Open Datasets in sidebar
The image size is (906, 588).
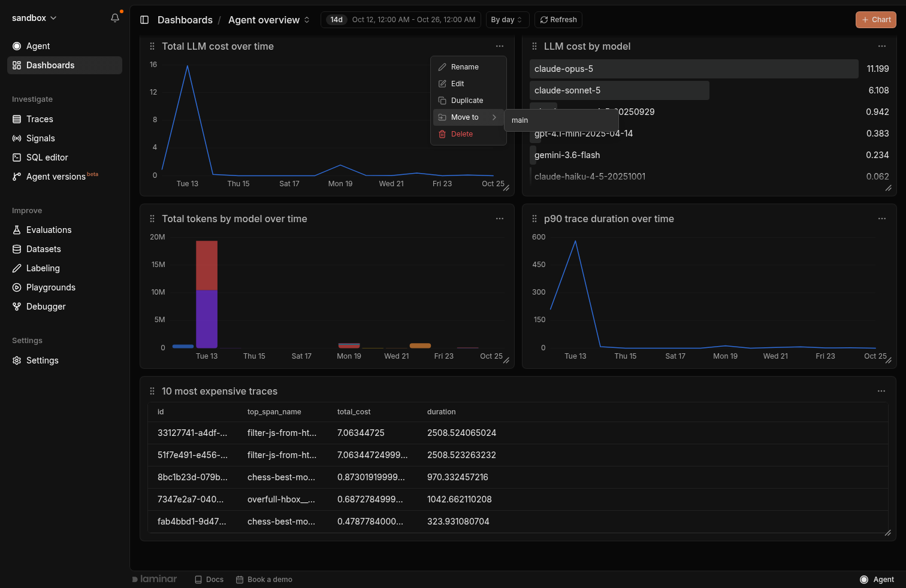[65, 249]
